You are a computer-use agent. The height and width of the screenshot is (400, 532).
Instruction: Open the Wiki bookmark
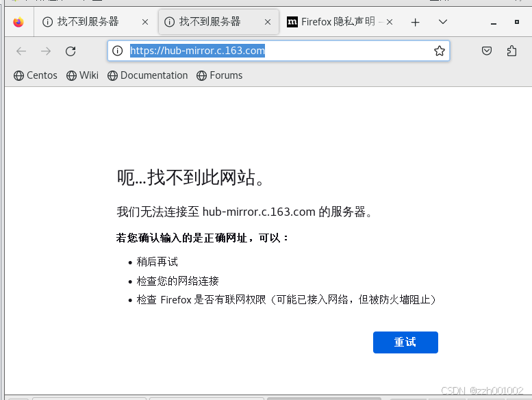click(x=82, y=75)
